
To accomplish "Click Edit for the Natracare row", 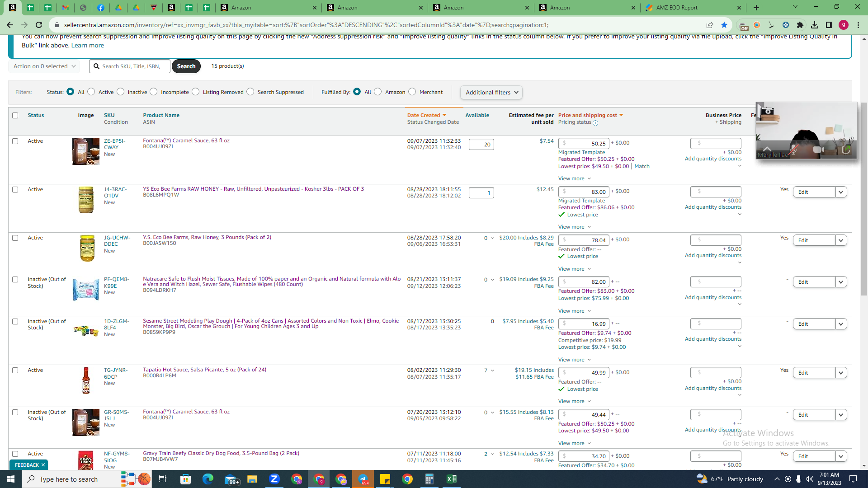I will (814, 282).
